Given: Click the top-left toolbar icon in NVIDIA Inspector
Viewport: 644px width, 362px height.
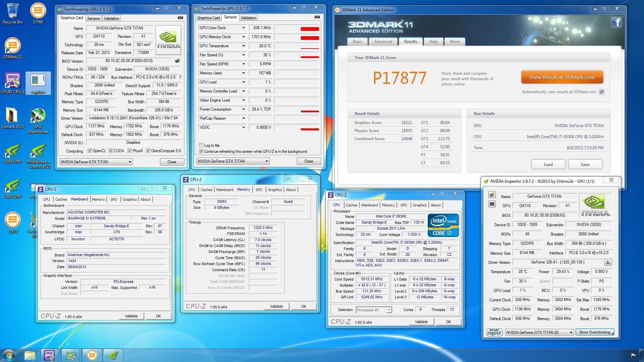Looking at the screenshot, I should 492,195.
